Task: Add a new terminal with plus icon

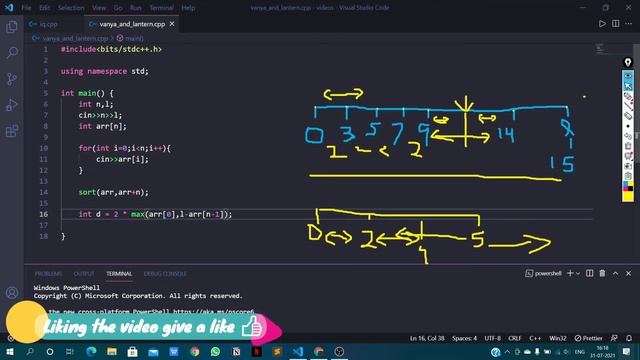Action: (x=570, y=273)
